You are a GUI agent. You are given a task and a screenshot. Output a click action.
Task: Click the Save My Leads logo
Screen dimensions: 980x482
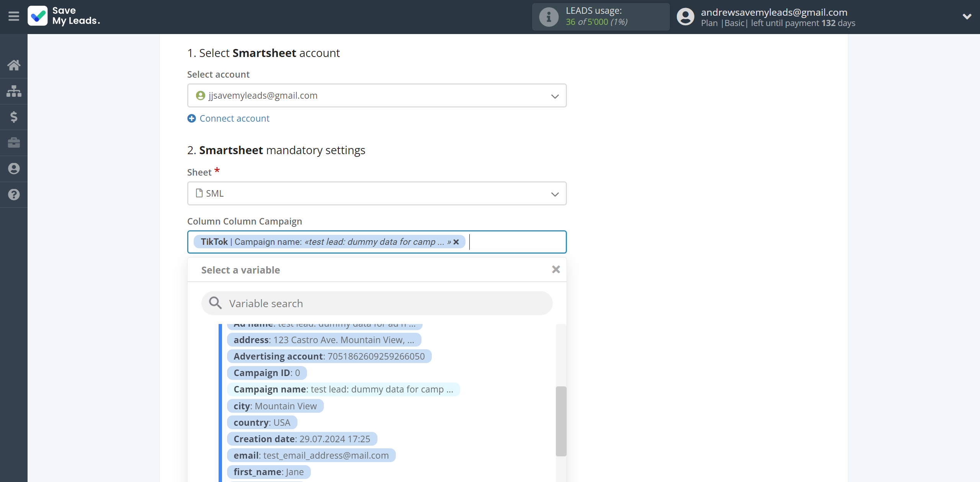64,16
